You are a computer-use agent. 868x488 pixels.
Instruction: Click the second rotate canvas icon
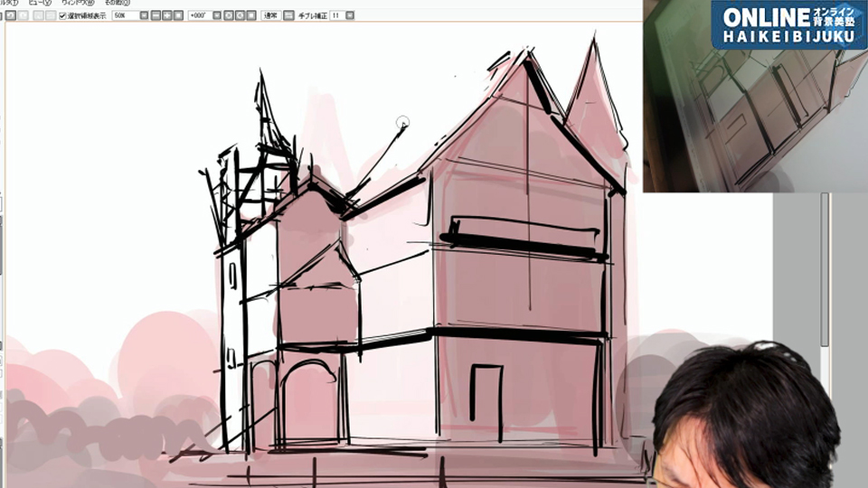tap(241, 15)
